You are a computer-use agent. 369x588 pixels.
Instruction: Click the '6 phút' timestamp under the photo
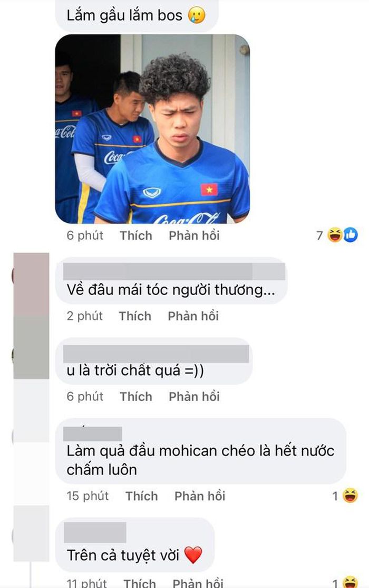(x=85, y=235)
